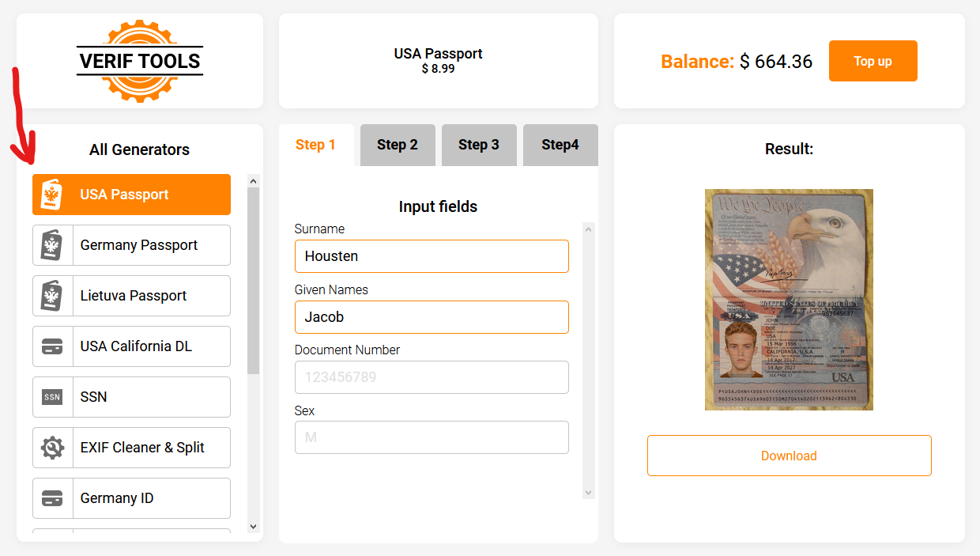
Task: Click the Sex input field
Action: coord(432,437)
